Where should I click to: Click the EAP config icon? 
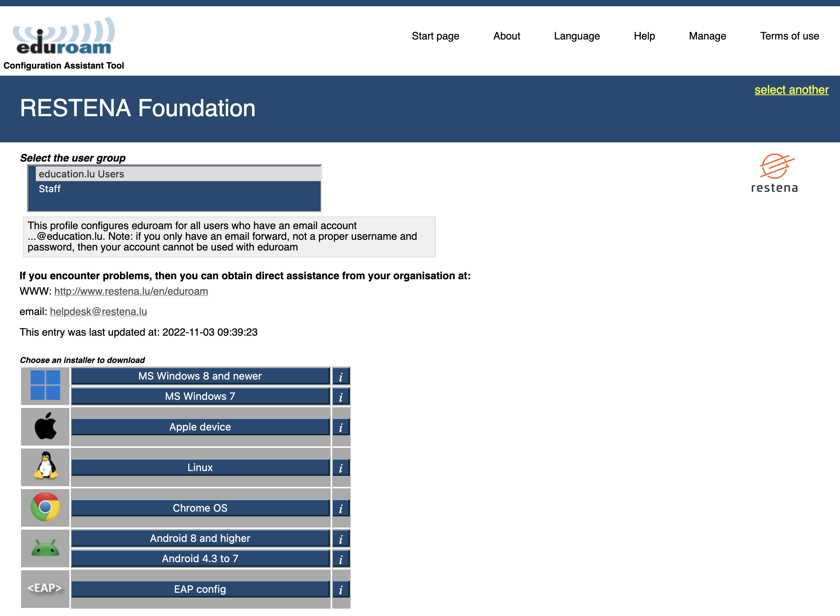click(45, 588)
